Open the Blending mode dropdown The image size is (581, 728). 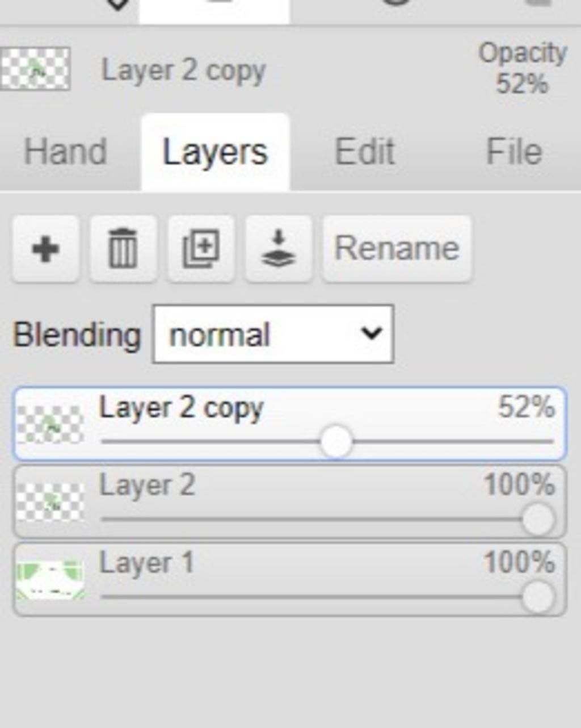click(x=273, y=334)
